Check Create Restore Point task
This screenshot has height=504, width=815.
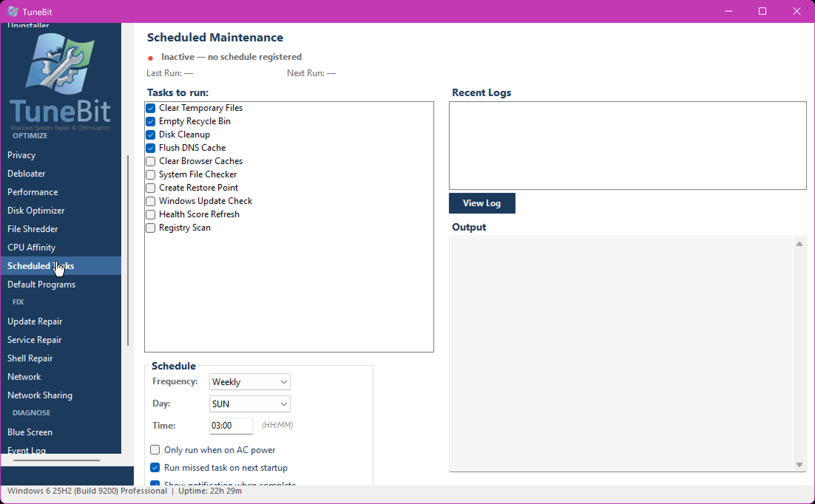pos(151,188)
